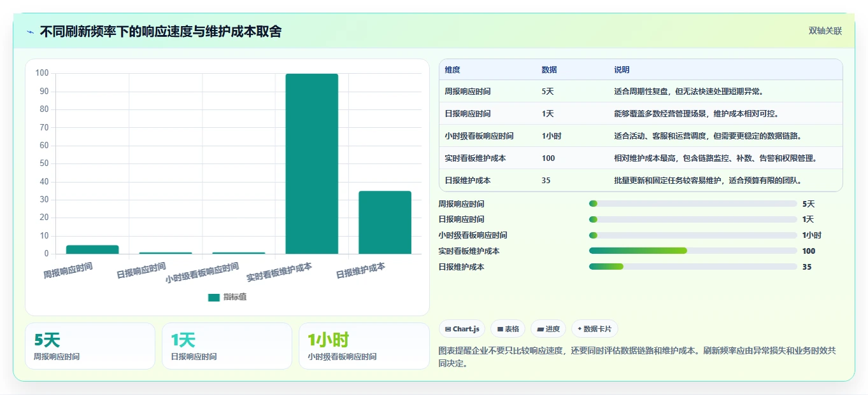Click the y-axis tick label 90
Screen dimensions: 868x395
44,91
